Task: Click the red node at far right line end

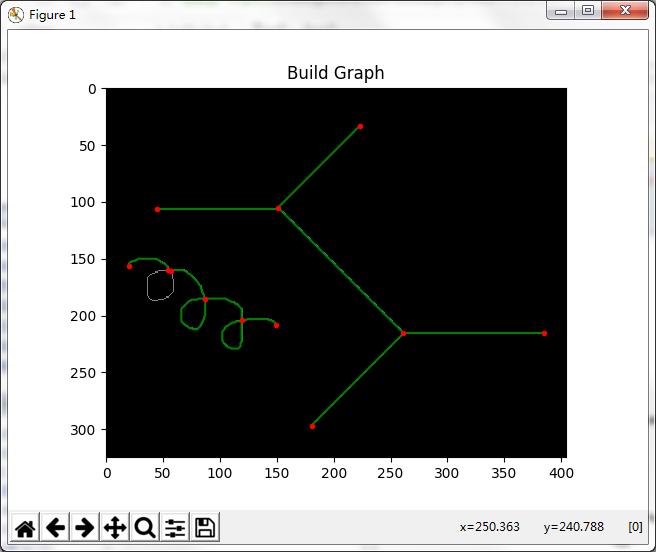Action: (544, 334)
